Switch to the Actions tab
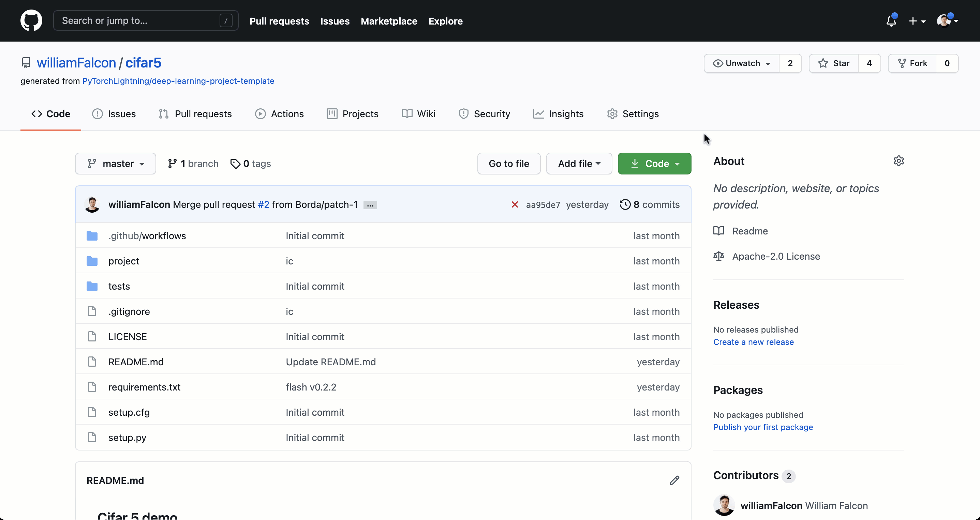The height and width of the screenshot is (520, 980). pyautogui.click(x=279, y=114)
